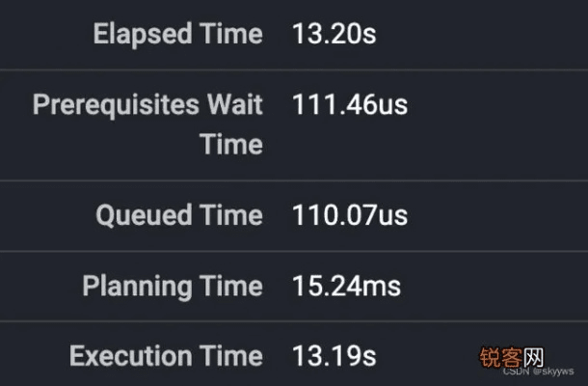This screenshot has width=588, height=386.
Task: Click the wrapped word Time under Prerequisites Wait
Action: click(x=231, y=145)
